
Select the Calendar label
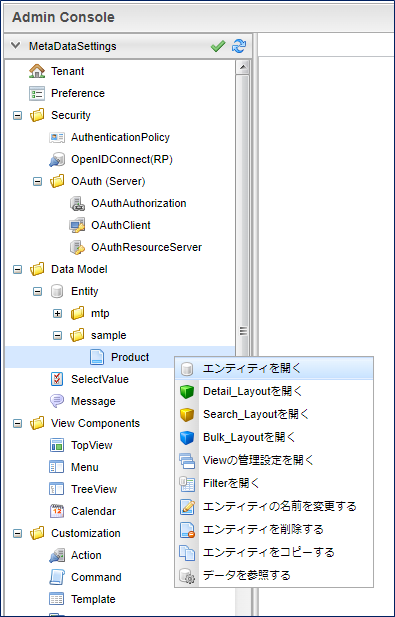(93, 512)
